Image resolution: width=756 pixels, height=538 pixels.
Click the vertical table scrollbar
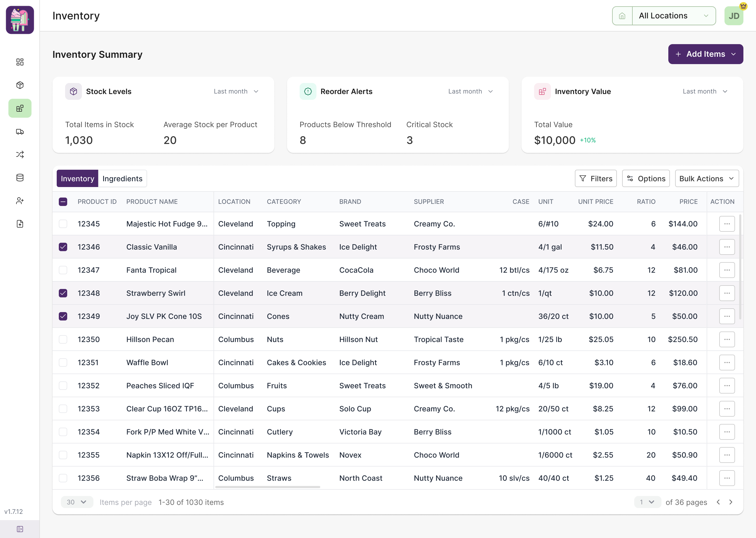click(740, 267)
